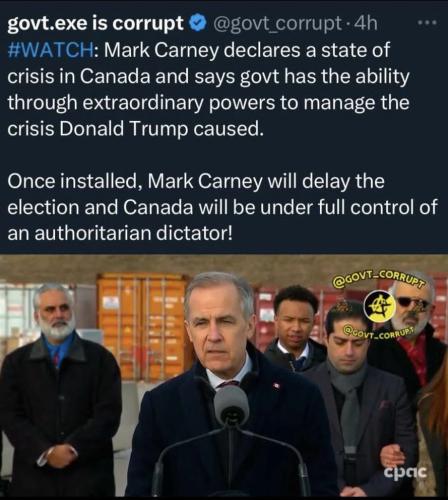
Task: Click the paragraph starting "Once installed, Mark Carney"
Action: point(222,207)
